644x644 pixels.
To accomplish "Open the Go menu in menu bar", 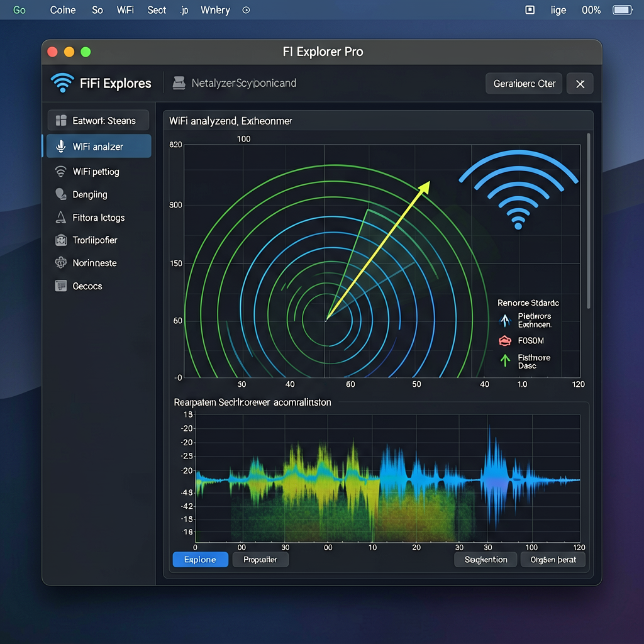I will [x=19, y=10].
